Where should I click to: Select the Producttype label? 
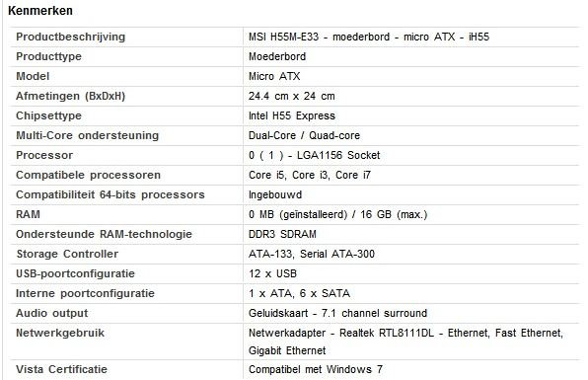click(48, 56)
